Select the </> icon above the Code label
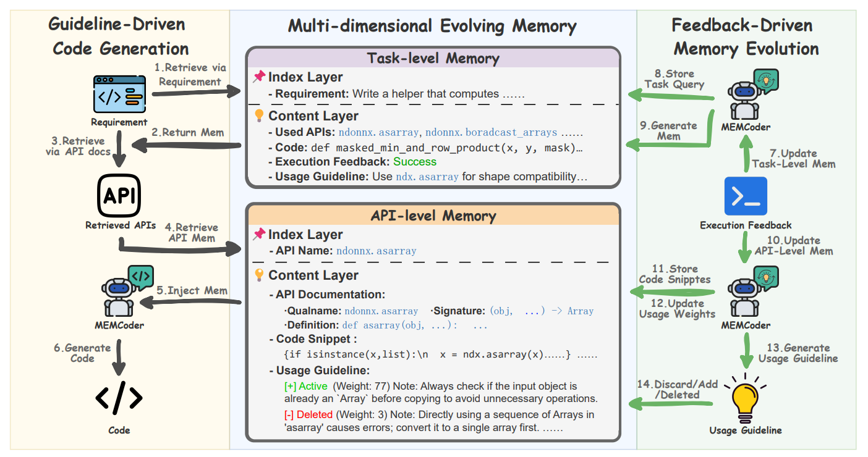Screen dimensions: 868x457 click(x=119, y=398)
